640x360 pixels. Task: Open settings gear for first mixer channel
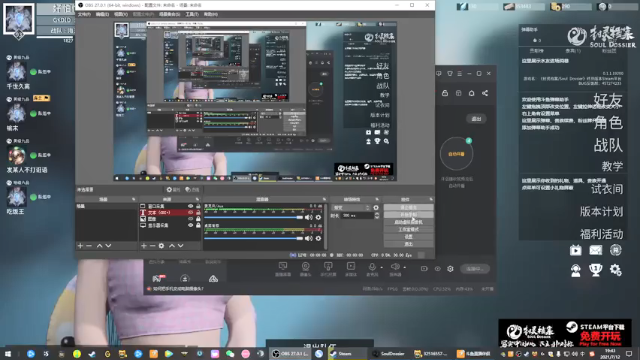point(318,217)
